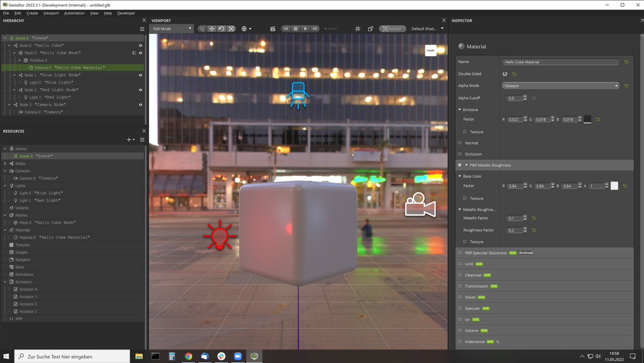Click the Render button

tap(392, 28)
